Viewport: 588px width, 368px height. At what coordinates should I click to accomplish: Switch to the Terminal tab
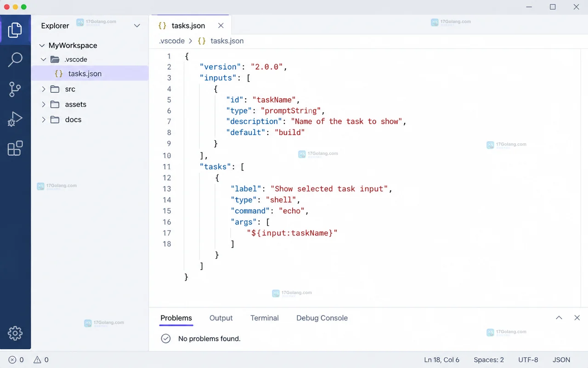tap(265, 318)
